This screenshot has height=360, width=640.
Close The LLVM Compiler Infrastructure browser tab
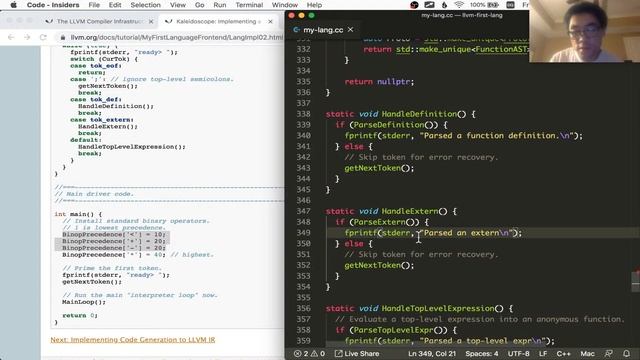tap(151, 22)
